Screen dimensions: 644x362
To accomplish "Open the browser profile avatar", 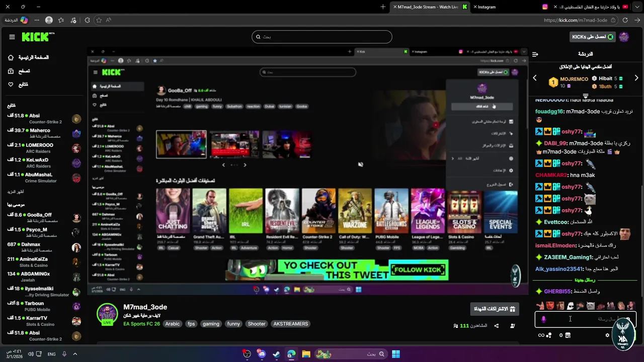I will 49,20.
